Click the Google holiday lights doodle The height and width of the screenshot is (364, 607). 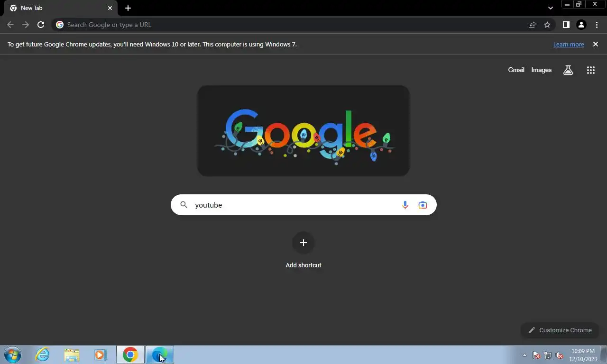[x=303, y=131]
